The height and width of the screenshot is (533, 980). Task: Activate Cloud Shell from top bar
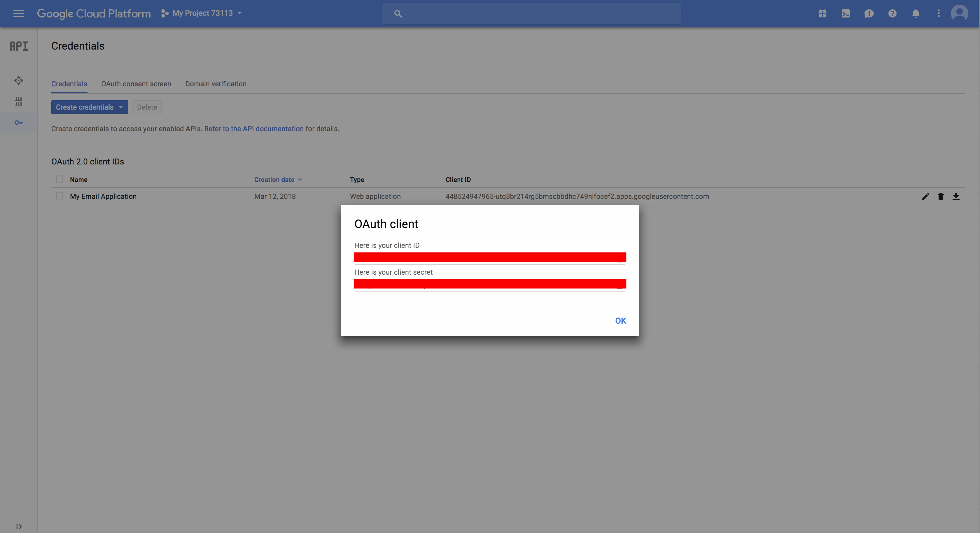(845, 13)
